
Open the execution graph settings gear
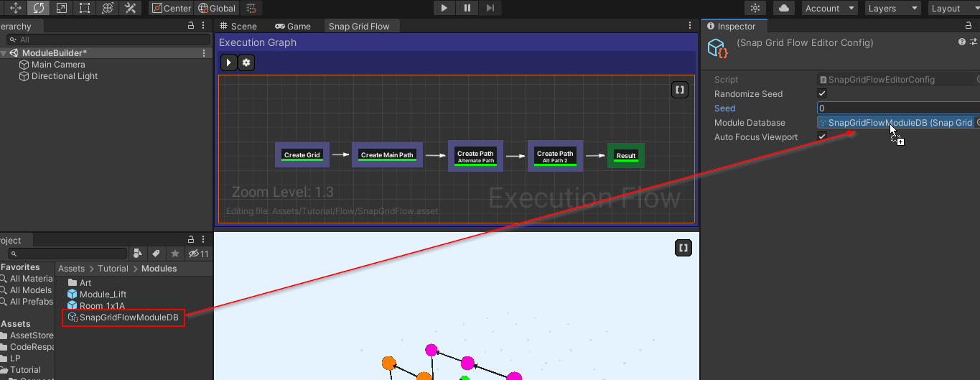[x=246, y=62]
